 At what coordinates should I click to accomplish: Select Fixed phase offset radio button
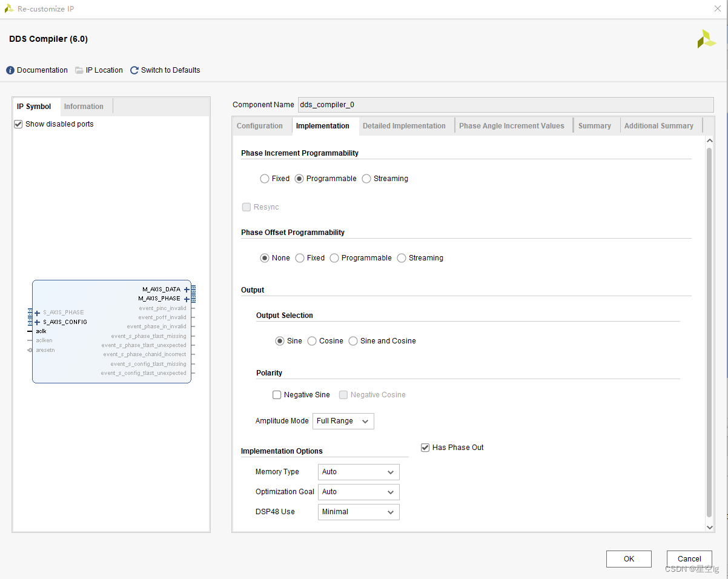click(x=300, y=258)
